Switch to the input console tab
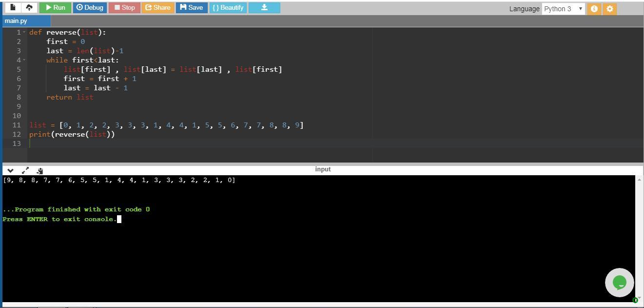 click(x=323, y=169)
